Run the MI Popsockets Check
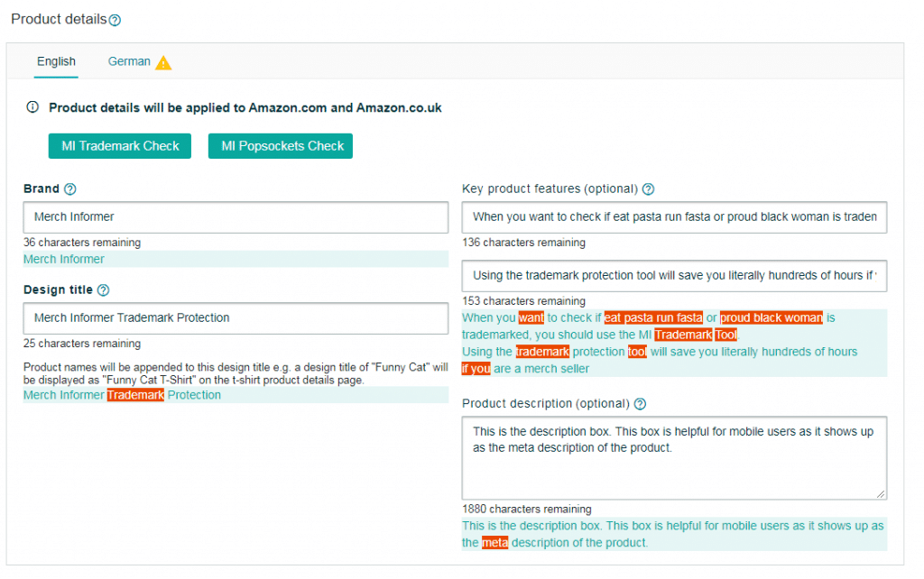924x579 pixels. pyautogui.click(x=281, y=146)
